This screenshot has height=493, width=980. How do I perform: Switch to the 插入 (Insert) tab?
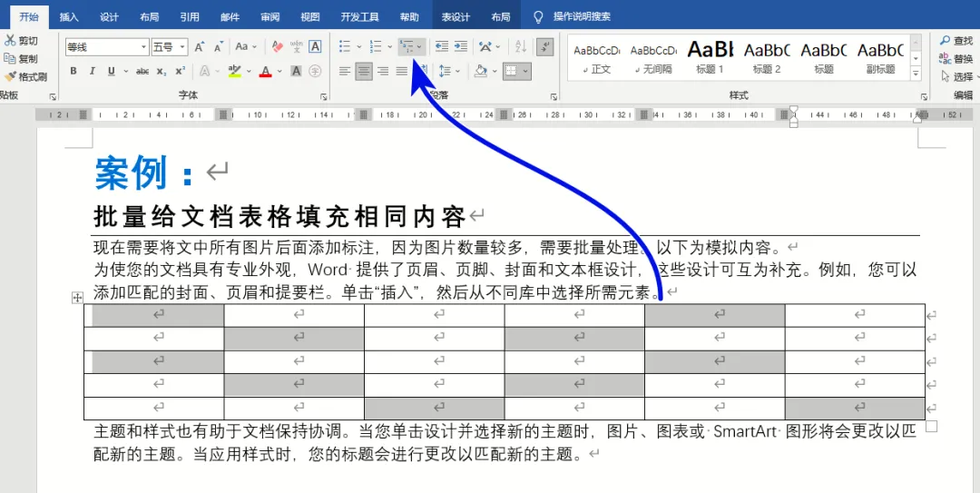tap(69, 17)
